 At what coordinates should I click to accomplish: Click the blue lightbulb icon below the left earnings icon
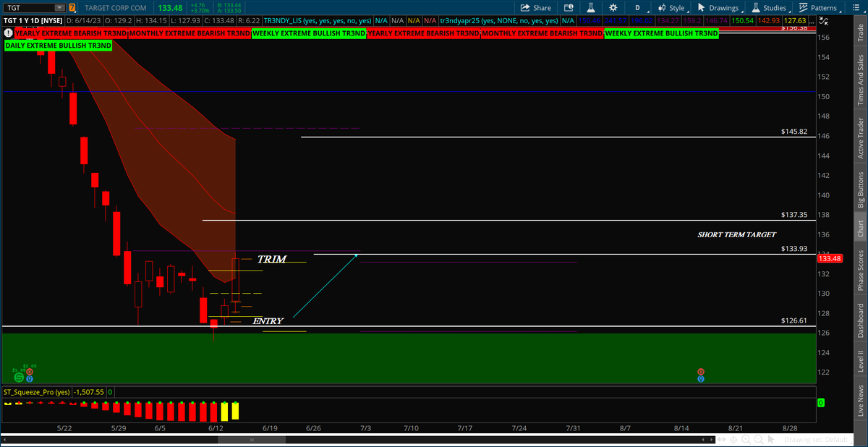click(30, 378)
